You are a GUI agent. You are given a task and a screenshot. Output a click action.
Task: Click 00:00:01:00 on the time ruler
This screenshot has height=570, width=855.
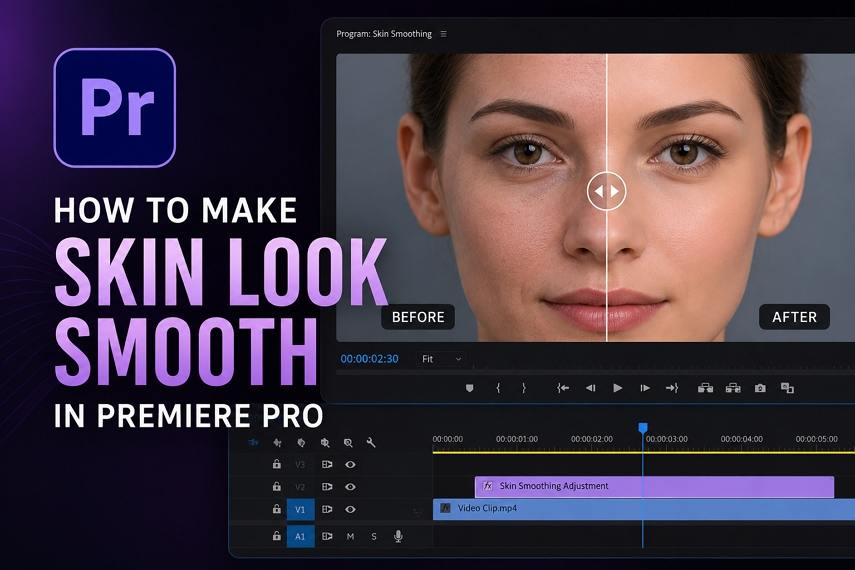click(516, 439)
